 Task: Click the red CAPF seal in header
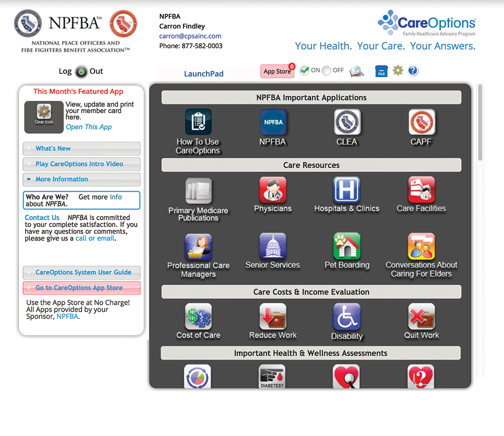point(123,24)
